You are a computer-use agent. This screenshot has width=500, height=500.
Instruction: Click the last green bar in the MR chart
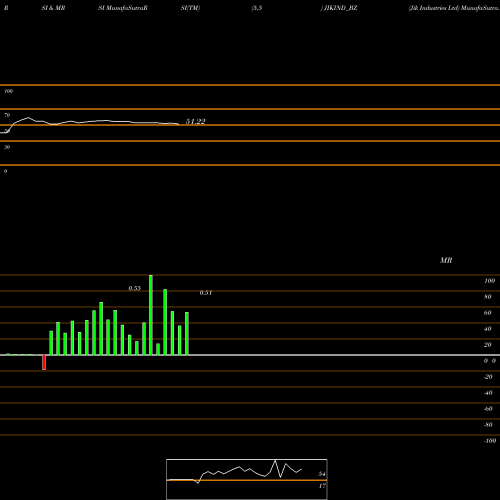[187, 334]
